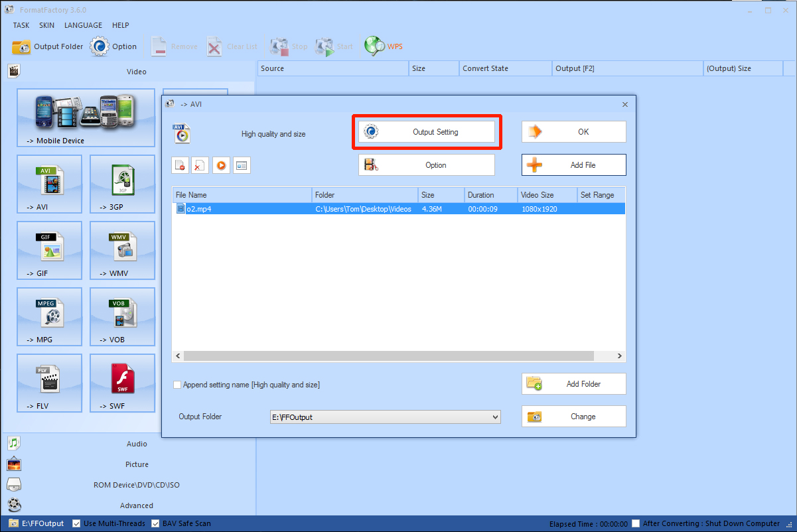Screen dimensions: 797x532
Task: Remove selected file icon in AVI dialog
Action: [180, 165]
